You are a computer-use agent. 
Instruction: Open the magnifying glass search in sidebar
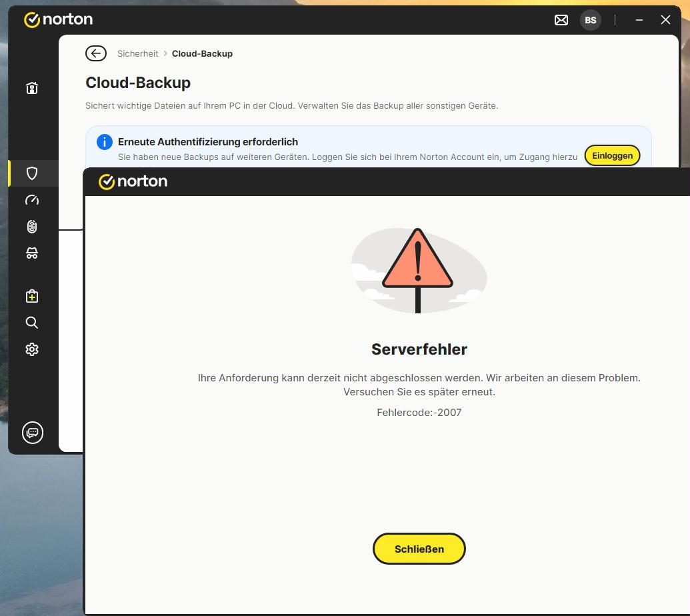coord(32,323)
